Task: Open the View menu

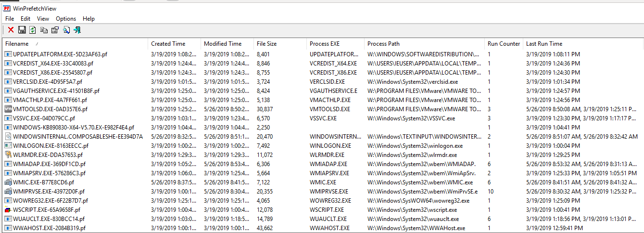Action: click(x=43, y=19)
